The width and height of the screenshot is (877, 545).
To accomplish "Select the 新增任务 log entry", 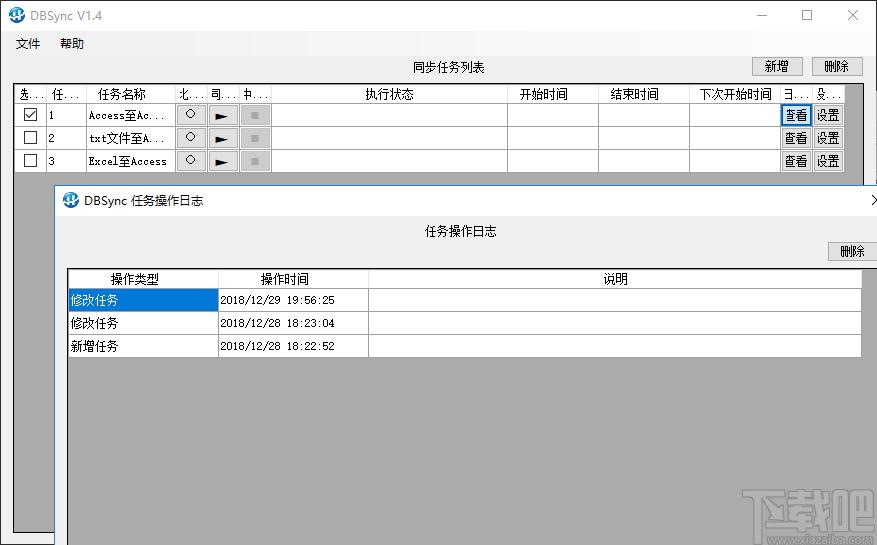I will coord(143,346).
